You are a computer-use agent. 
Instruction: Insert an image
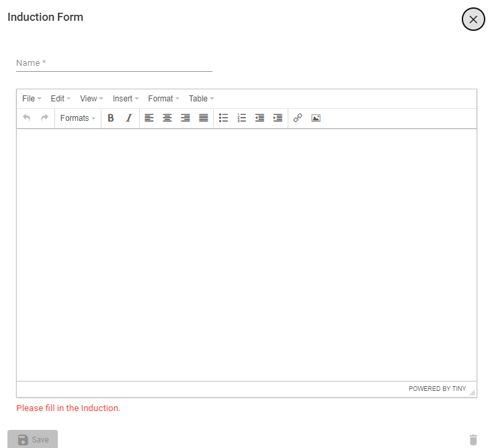(316, 118)
